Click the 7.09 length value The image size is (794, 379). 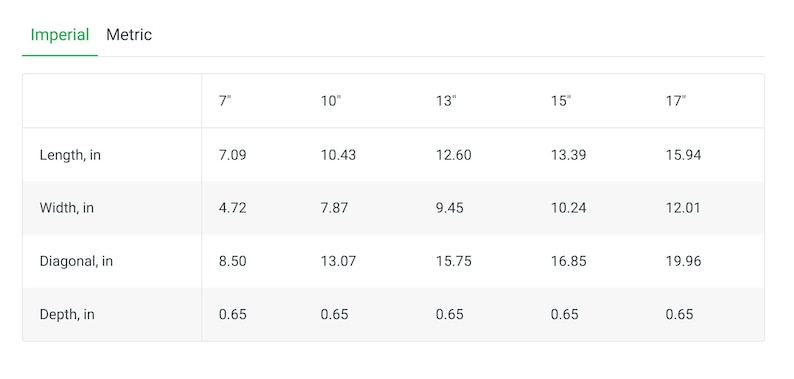232,155
